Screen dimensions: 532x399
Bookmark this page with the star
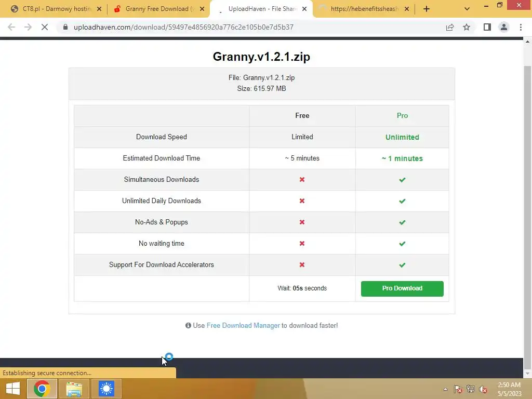pyautogui.click(x=467, y=27)
